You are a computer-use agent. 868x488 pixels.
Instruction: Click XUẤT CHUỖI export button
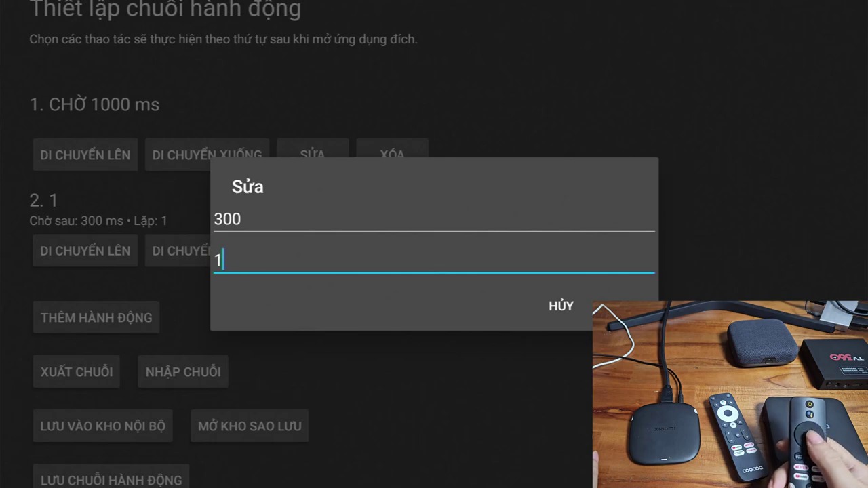[x=77, y=371]
